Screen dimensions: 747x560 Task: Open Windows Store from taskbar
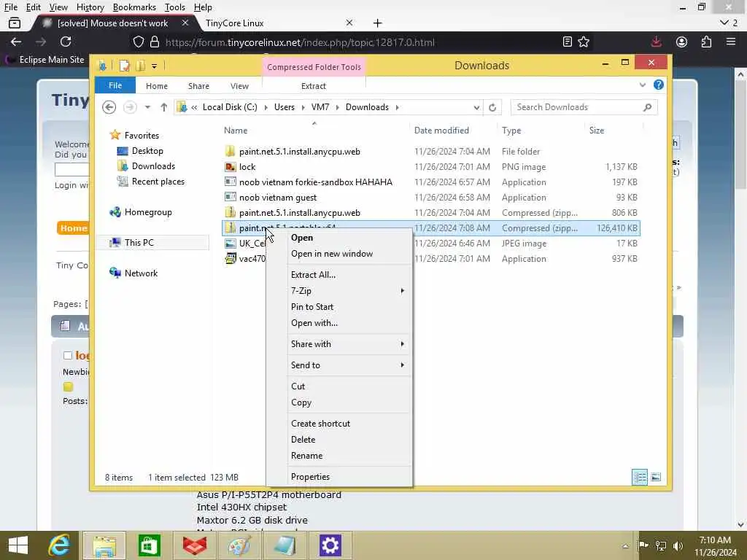149,545
